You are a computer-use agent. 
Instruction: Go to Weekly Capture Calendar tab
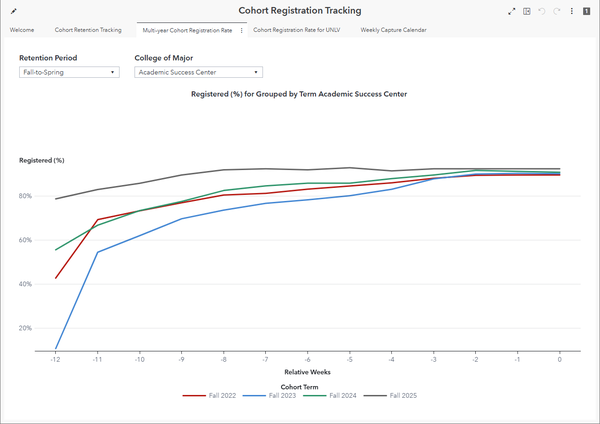click(x=393, y=30)
